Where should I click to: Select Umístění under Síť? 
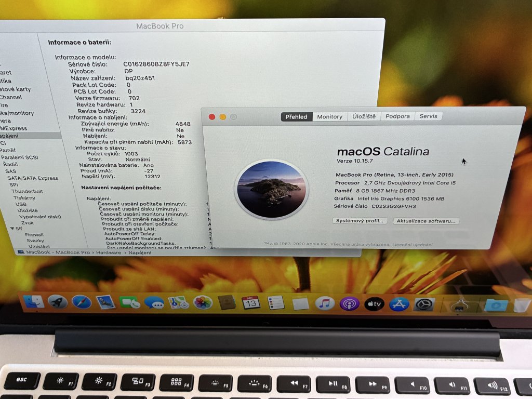[x=38, y=246]
